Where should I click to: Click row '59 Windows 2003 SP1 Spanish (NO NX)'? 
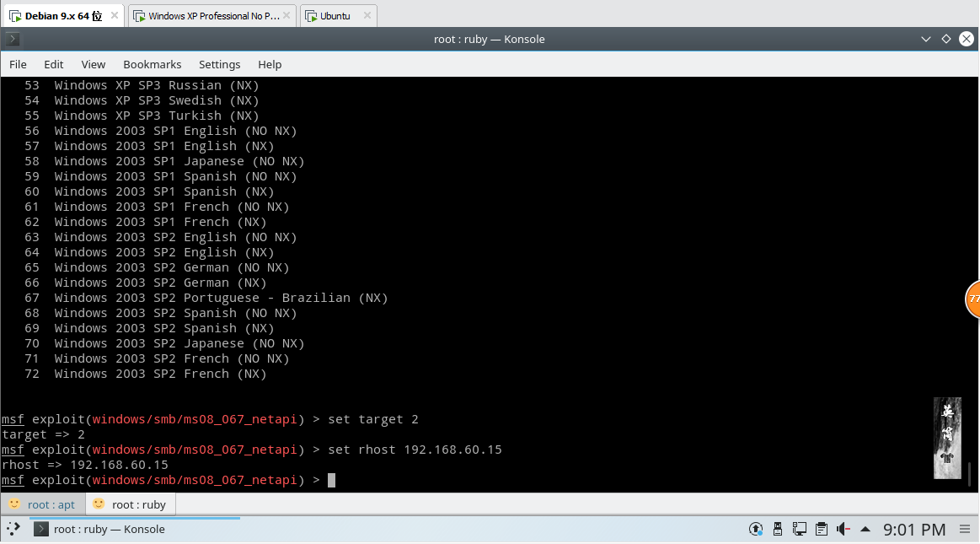[161, 176]
